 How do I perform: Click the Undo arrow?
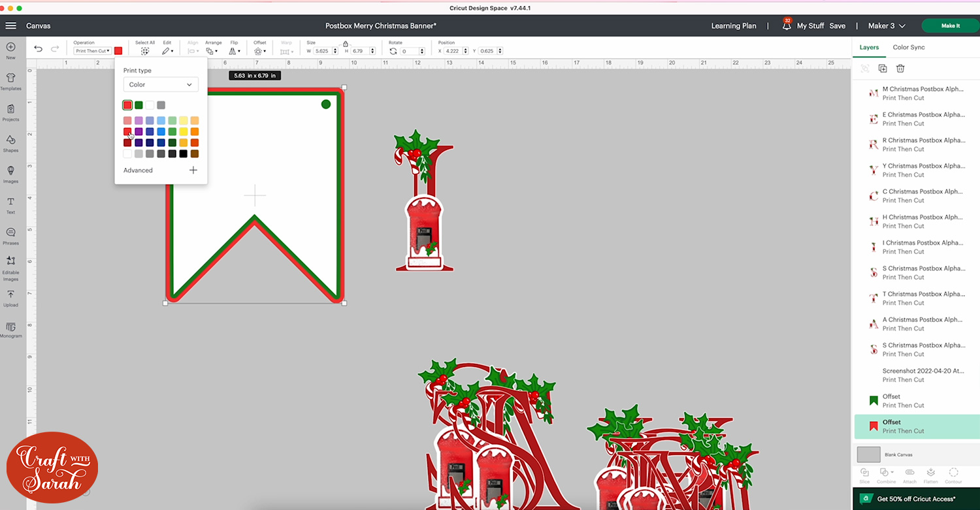coord(38,49)
